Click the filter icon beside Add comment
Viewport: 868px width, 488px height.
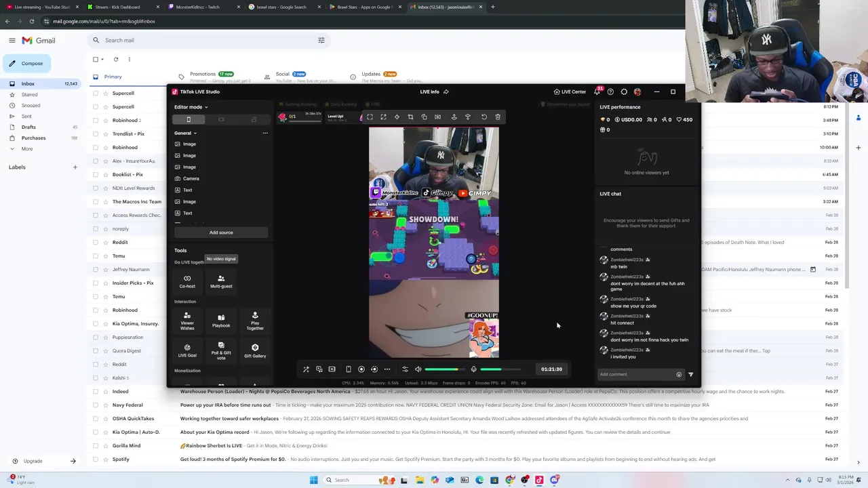[x=690, y=374]
